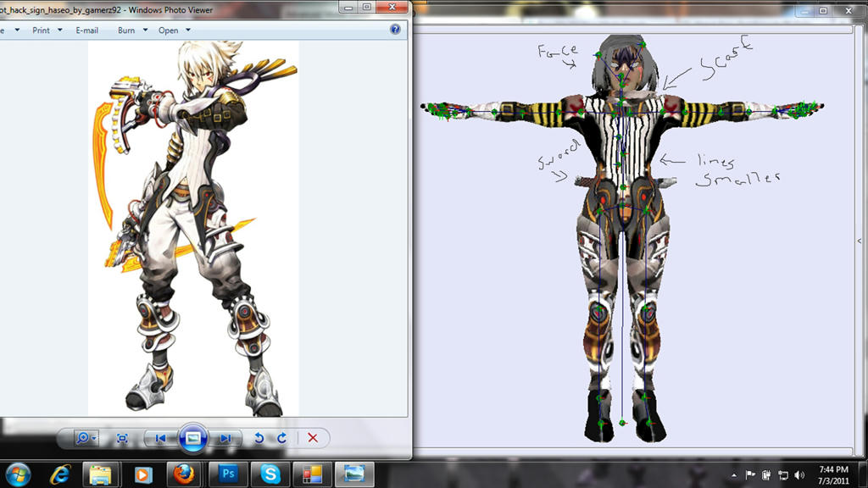Play the slide show

[192, 438]
